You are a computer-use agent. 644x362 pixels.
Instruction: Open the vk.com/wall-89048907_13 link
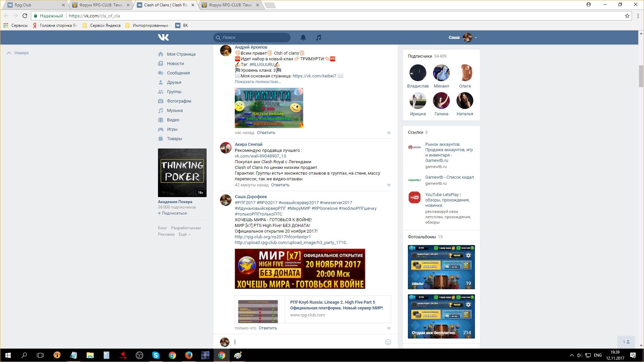point(260,156)
